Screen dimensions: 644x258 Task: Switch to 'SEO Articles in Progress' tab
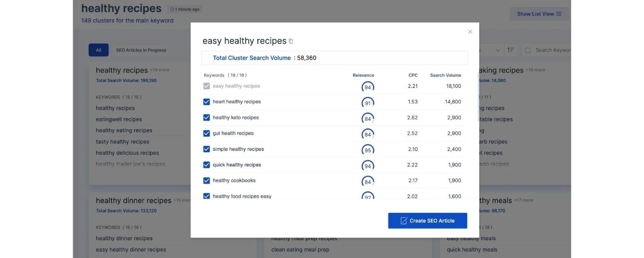coord(141,50)
